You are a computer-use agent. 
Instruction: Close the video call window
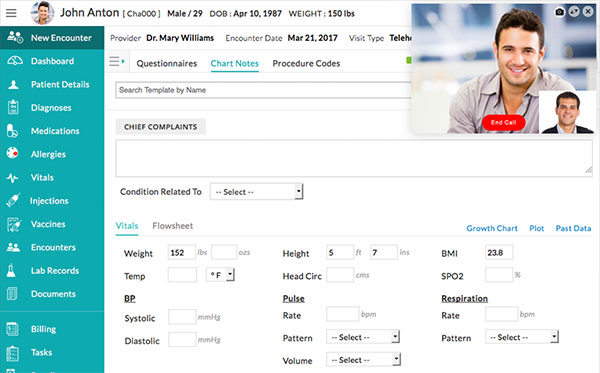click(588, 12)
